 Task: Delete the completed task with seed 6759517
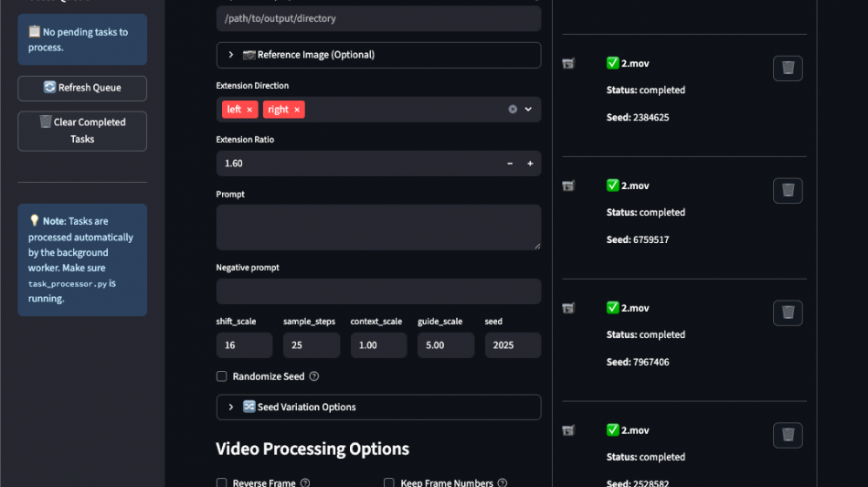point(788,190)
